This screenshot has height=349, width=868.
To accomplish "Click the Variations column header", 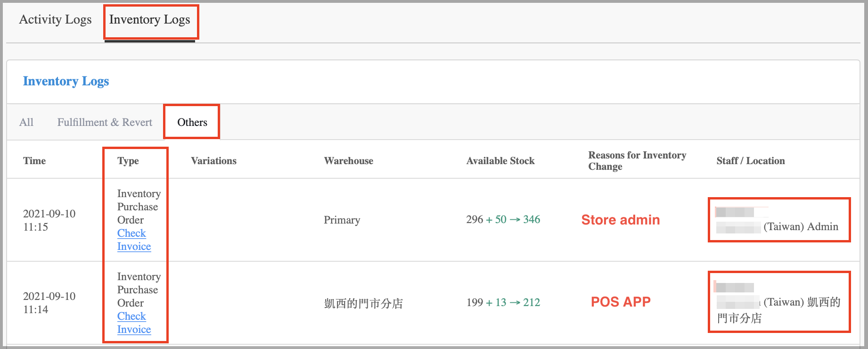I will 213,161.
